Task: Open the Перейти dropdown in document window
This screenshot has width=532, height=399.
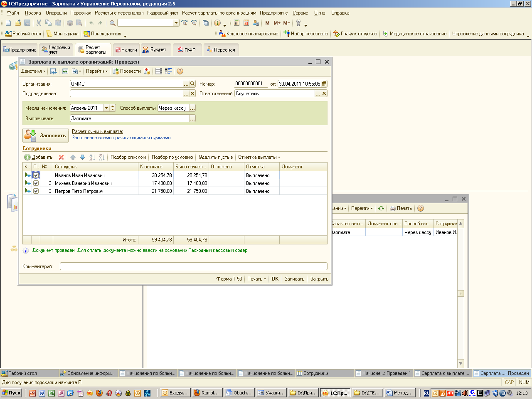Action: point(97,71)
